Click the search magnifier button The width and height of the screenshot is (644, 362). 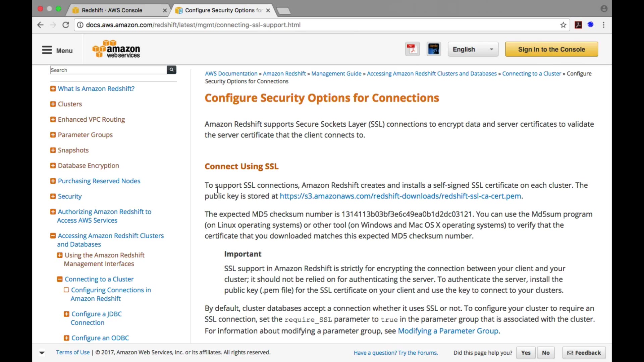(171, 70)
